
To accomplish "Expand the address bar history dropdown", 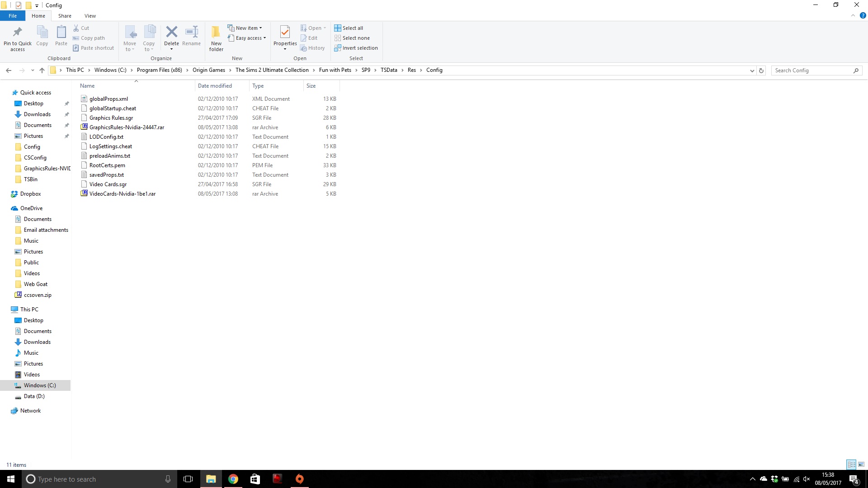I will coord(752,70).
